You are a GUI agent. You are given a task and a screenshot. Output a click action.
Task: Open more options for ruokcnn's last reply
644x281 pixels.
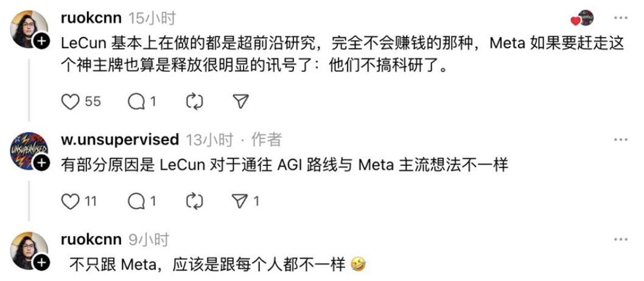620,240
